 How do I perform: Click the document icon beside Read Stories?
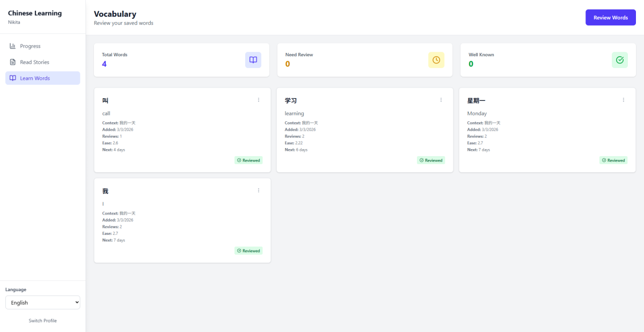click(x=13, y=62)
